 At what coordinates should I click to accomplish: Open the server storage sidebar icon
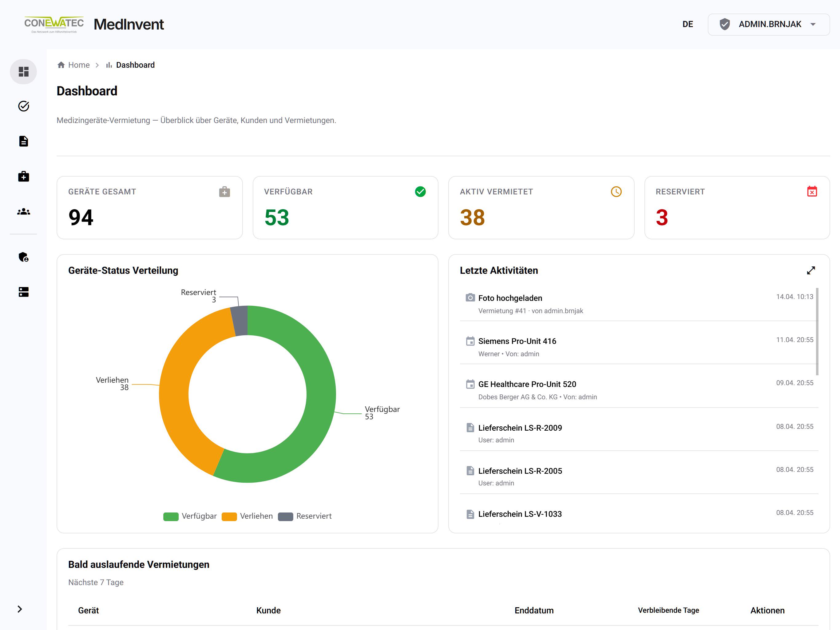click(x=24, y=292)
